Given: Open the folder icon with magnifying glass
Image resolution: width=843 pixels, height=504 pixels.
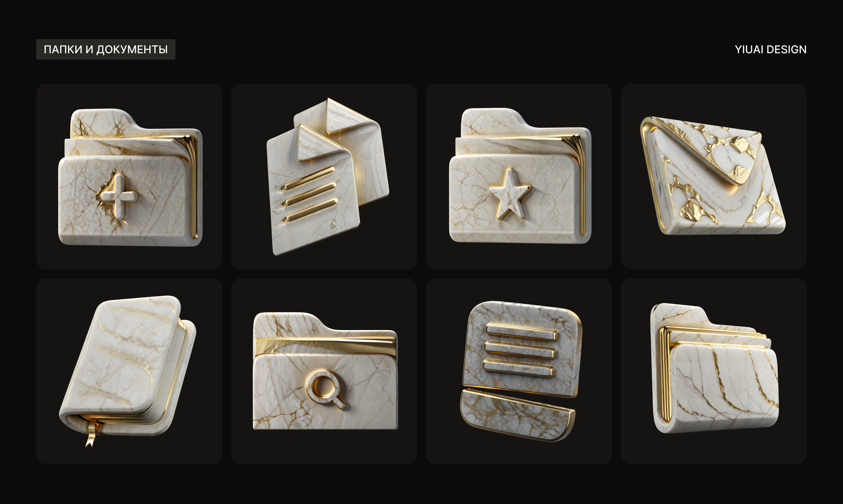Looking at the screenshot, I should [x=325, y=371].
